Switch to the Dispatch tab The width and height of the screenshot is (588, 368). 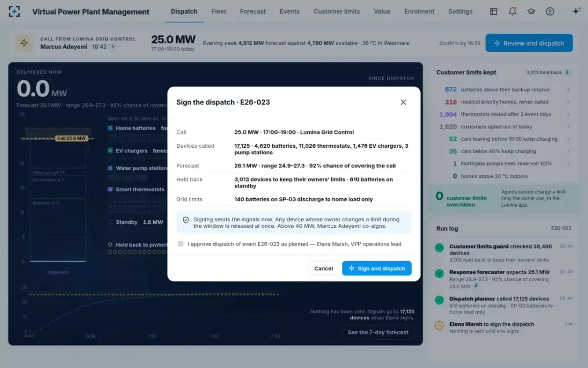184,11
